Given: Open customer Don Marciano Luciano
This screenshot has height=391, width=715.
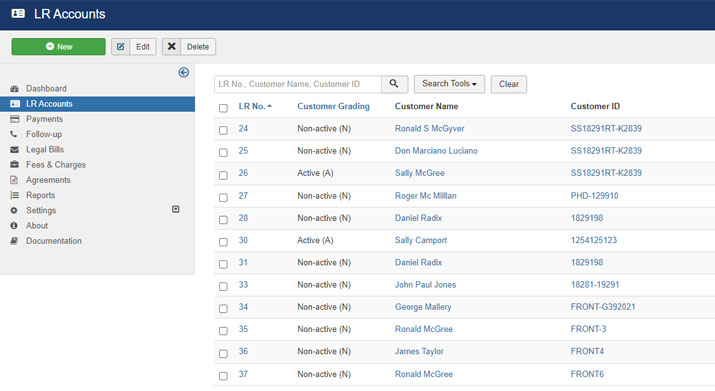Looking at the screenshot, I should (x=436, y=151).
